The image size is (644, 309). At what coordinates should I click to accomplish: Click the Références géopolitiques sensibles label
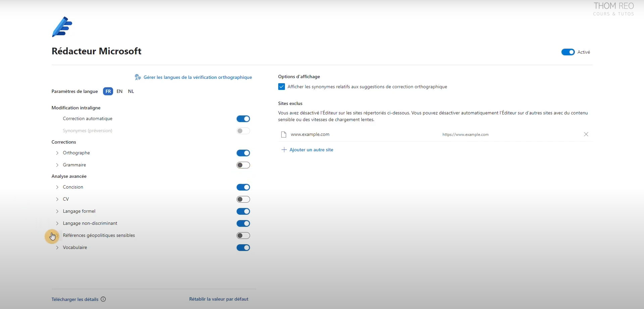[99, 235]
